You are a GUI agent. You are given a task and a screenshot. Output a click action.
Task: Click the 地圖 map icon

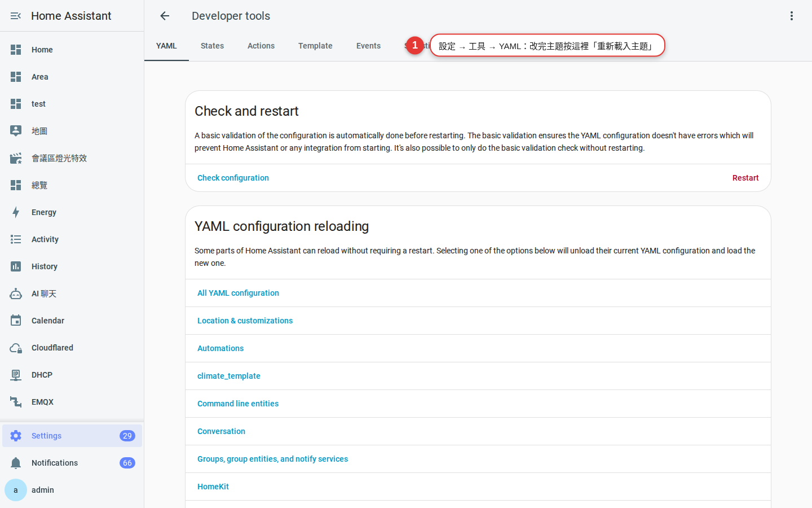pyautogui.click(x=16, y=131)
